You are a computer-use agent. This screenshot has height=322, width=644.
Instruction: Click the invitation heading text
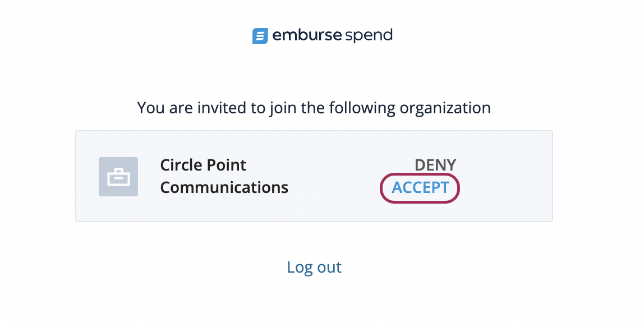coord(314,108)
